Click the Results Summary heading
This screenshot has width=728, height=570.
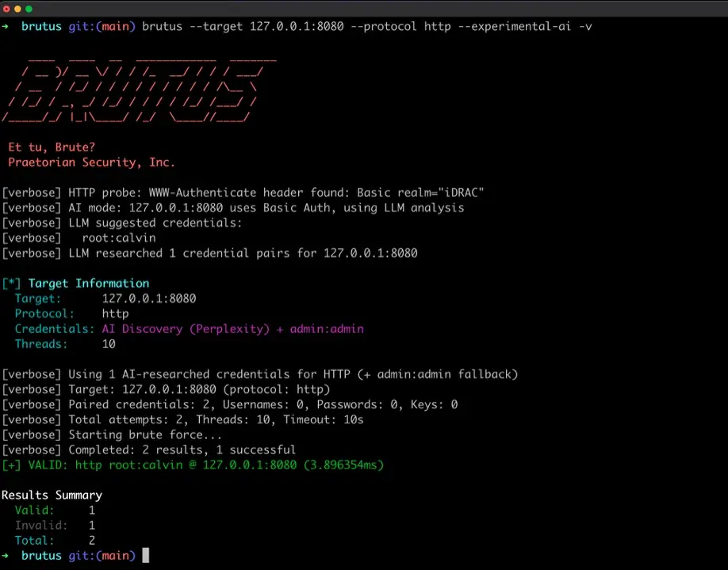tap(52, 494)
